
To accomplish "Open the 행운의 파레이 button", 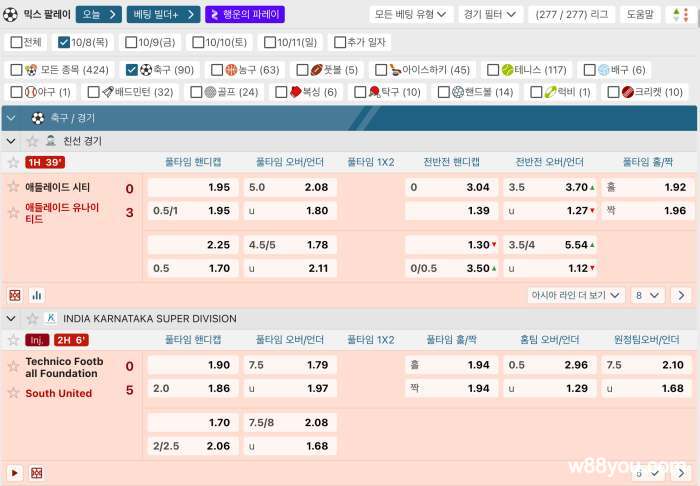I will click(x=245, y=15).
